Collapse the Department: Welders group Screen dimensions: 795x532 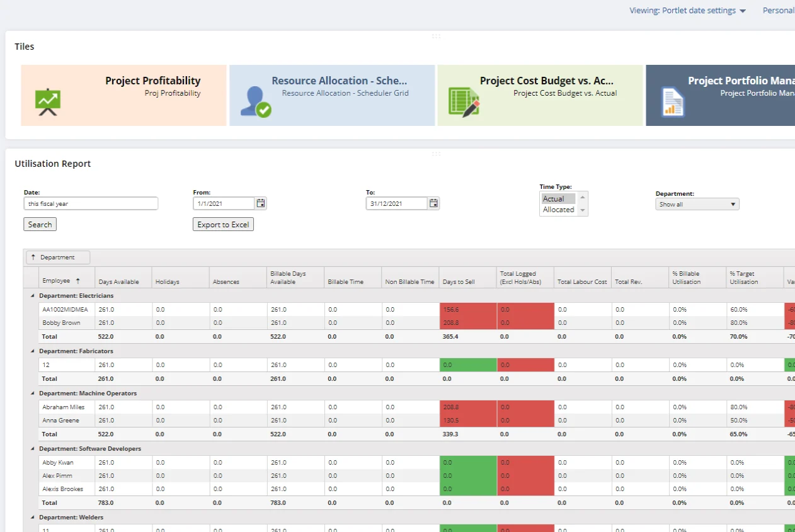click(x=32, y=517)
